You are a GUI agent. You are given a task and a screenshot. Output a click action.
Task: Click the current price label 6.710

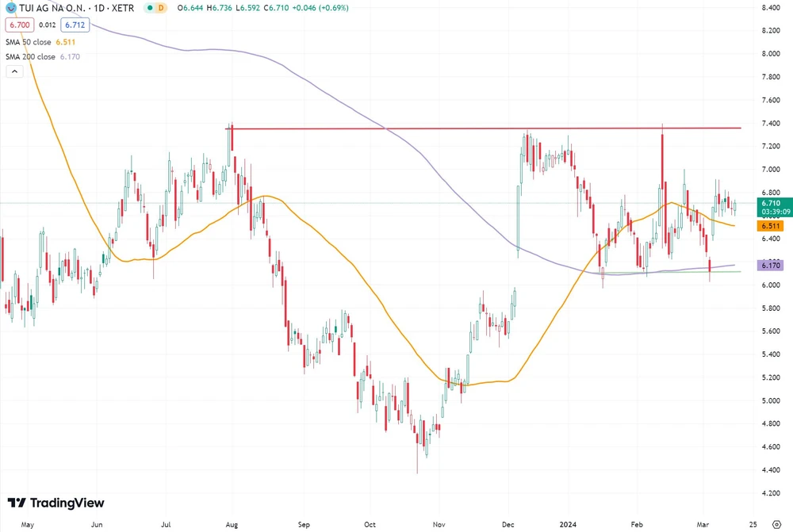[x=770, y=203]
